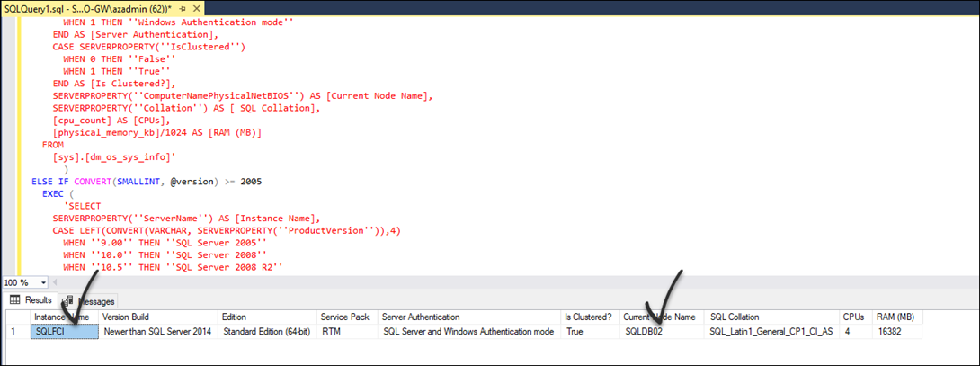Switch to the Results tab

(31, 300)
